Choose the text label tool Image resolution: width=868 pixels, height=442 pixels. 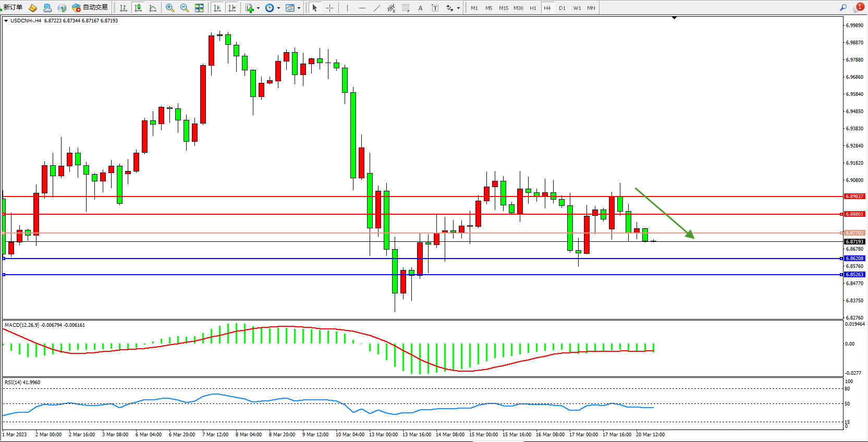tap(435, 8)
